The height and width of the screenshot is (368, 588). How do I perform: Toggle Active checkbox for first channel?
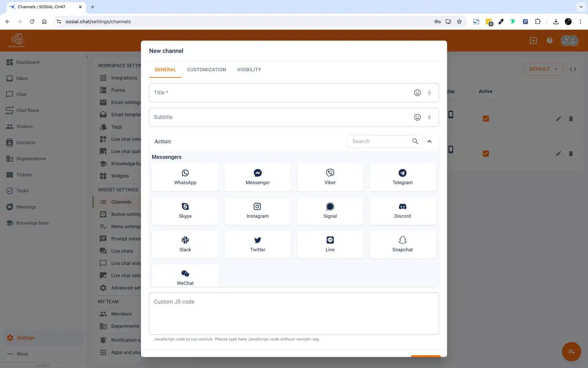click(x=486, y=119)
